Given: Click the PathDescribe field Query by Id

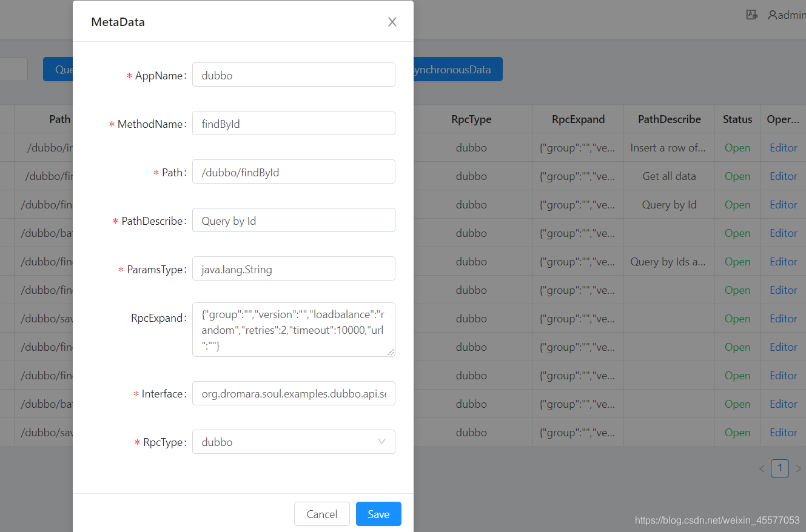Looking at the screenshot, I should [x=294, y=221].
